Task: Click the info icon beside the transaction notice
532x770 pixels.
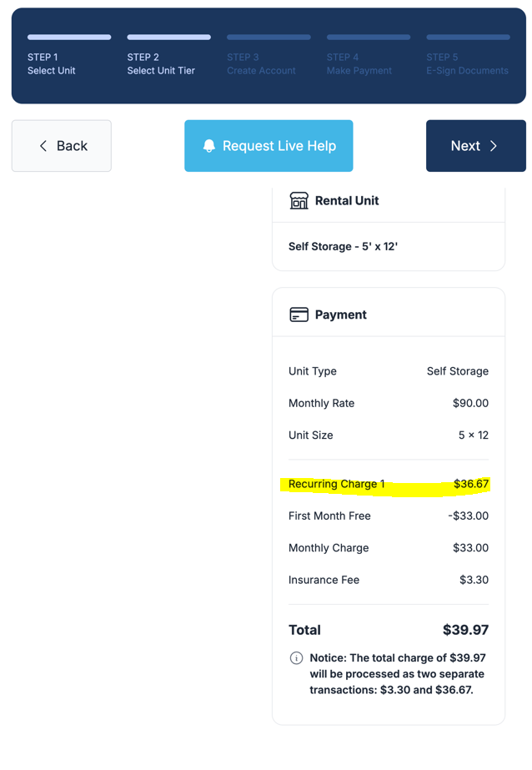Action: (296, 658)
